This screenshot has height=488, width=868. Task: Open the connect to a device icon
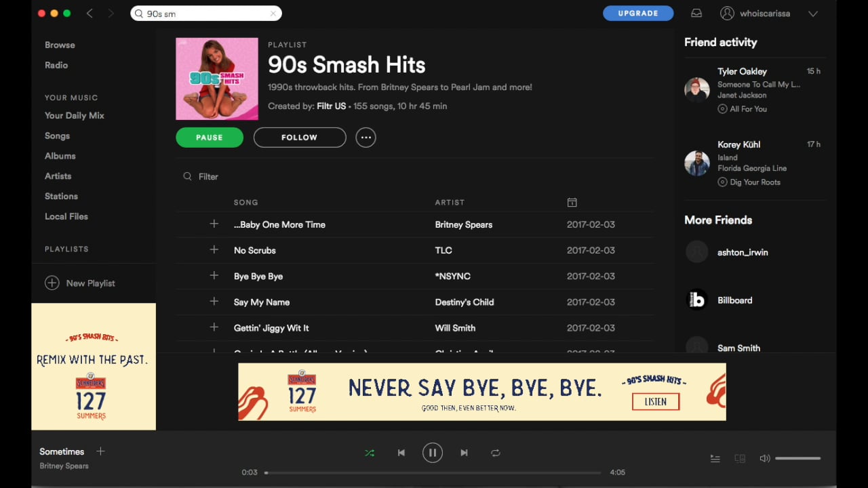point(740,459)
